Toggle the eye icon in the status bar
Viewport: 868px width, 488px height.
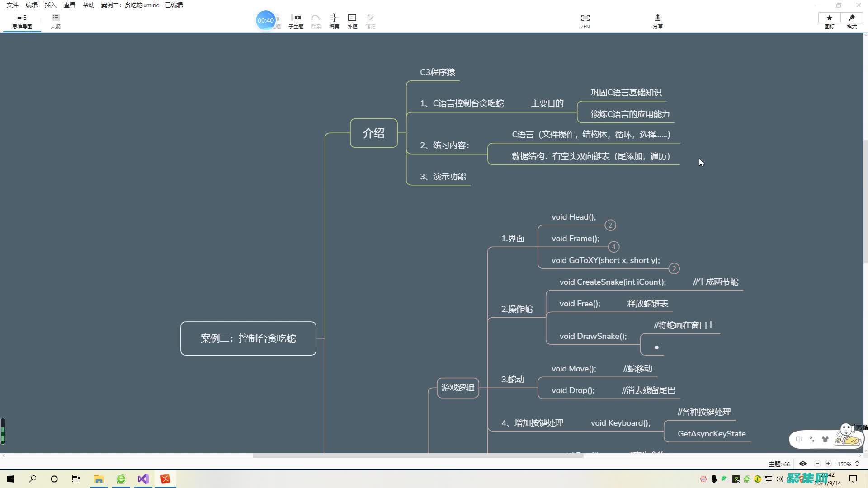(x=803, y=464)
